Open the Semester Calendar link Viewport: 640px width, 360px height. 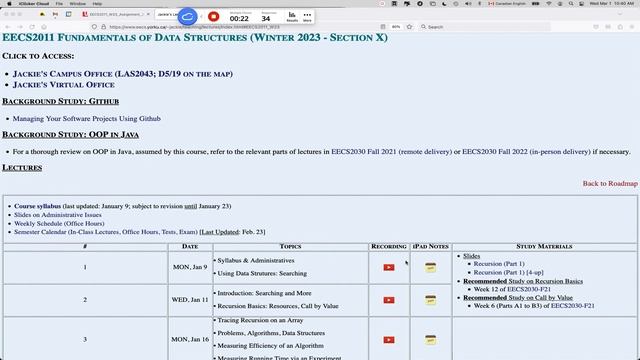(106, 232)
